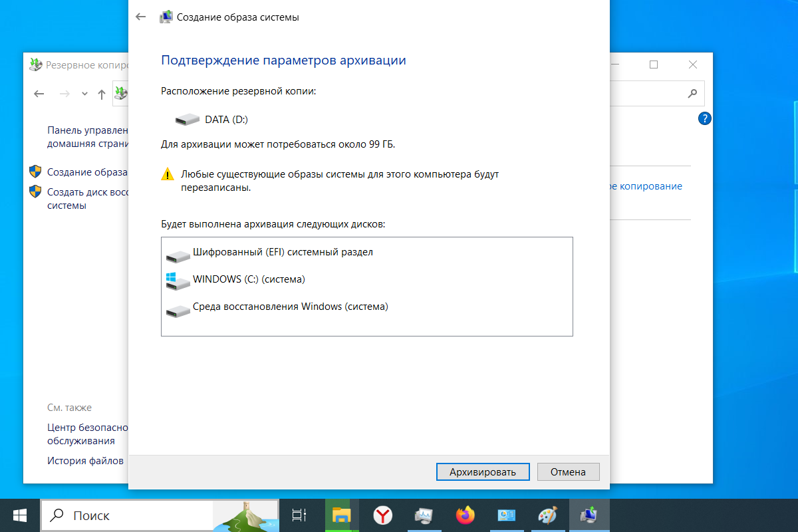Click the Архивировать button
This screenshot has height=532, width=798.
click(x=483, y=472)
